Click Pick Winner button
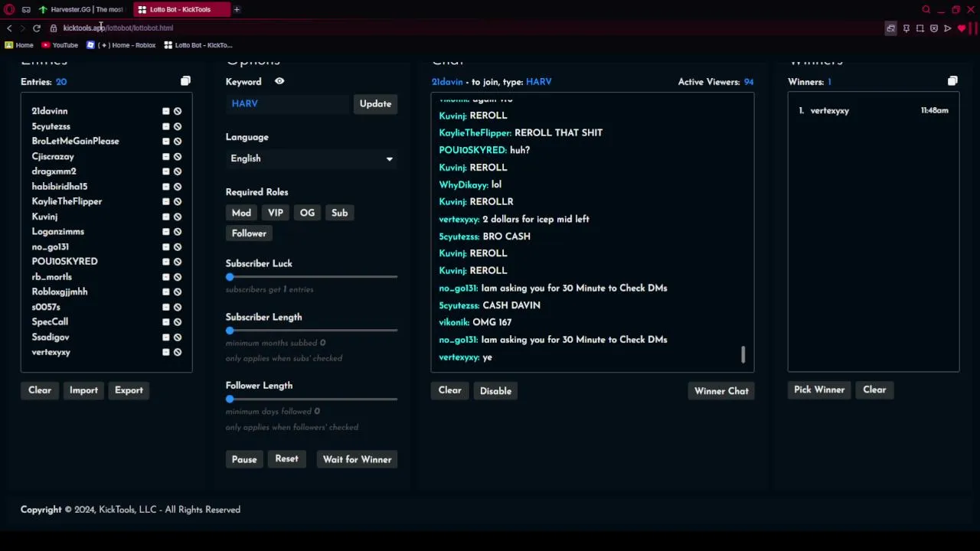Image resolution: width=980 pixels, height=551 pixels. pyautogui.click(x=819, y=390)
